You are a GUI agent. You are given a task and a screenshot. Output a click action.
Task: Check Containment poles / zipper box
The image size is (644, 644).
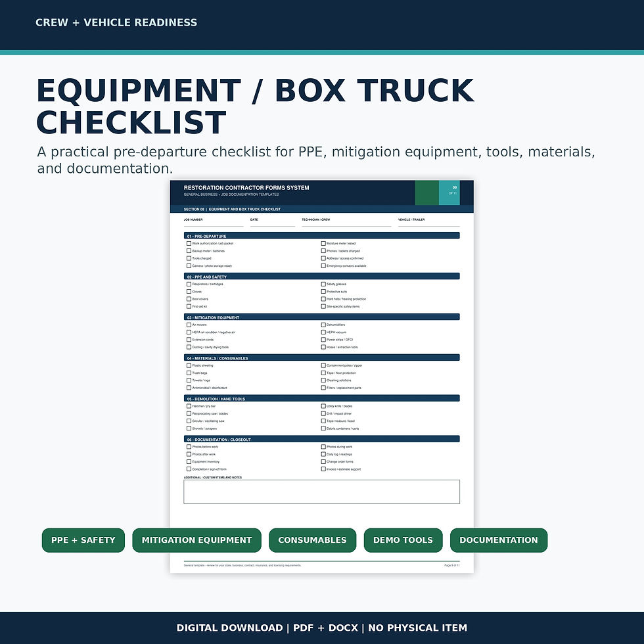tap(323, 365)
